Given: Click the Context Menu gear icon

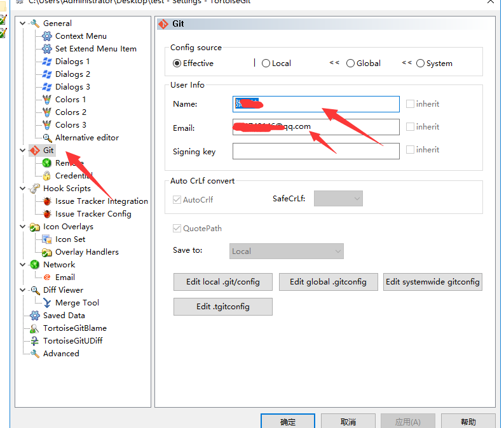Looking at the screenshot, I should click(47, 36).
